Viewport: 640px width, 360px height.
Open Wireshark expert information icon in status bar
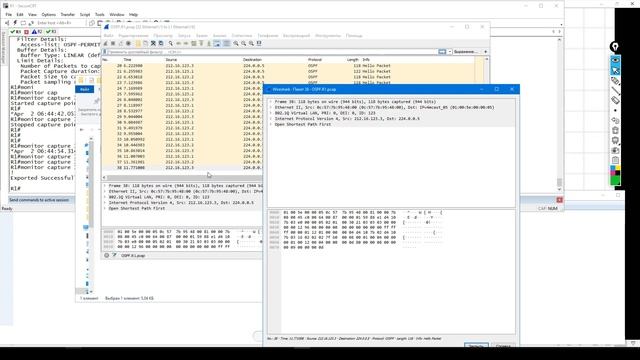[x=107, y=256]
